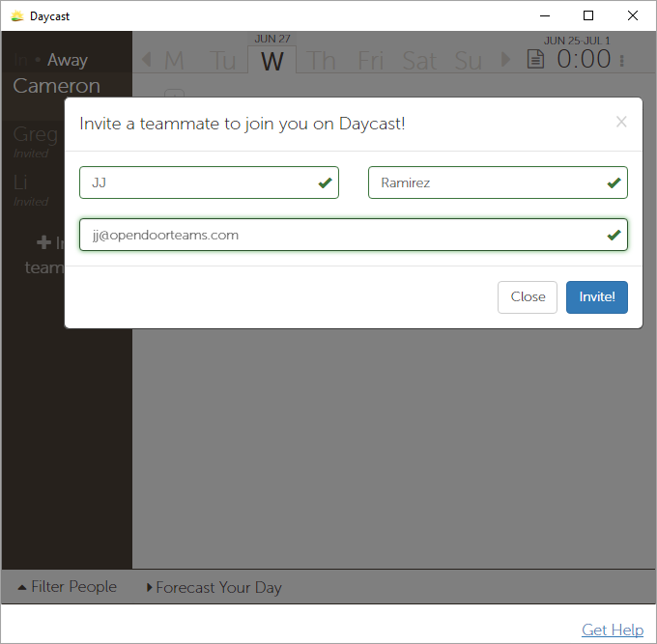Select the Monday (M) tab
657x644 pixels.
tap(174, 61)
